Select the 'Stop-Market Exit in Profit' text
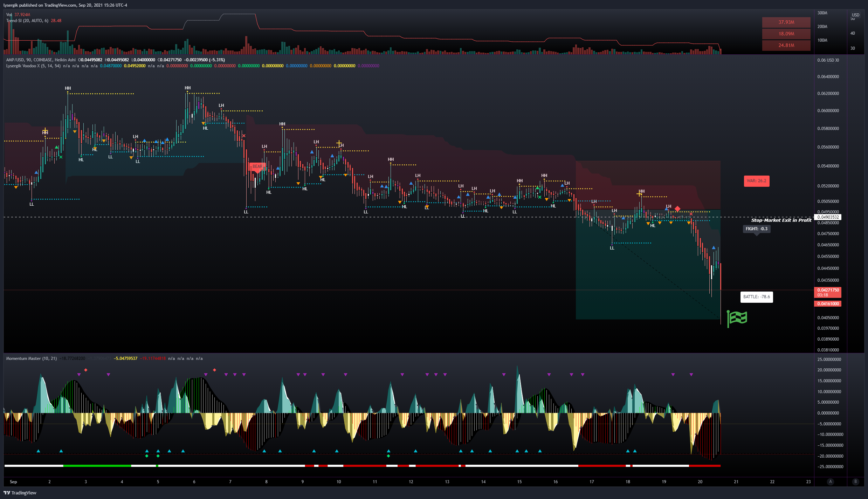The image size is (868, 499). [781, 220]
